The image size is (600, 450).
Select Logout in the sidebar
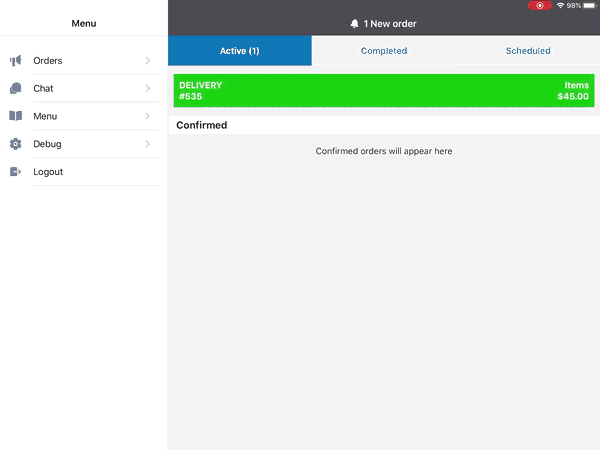pyautogui.click(x=84, y=171)
